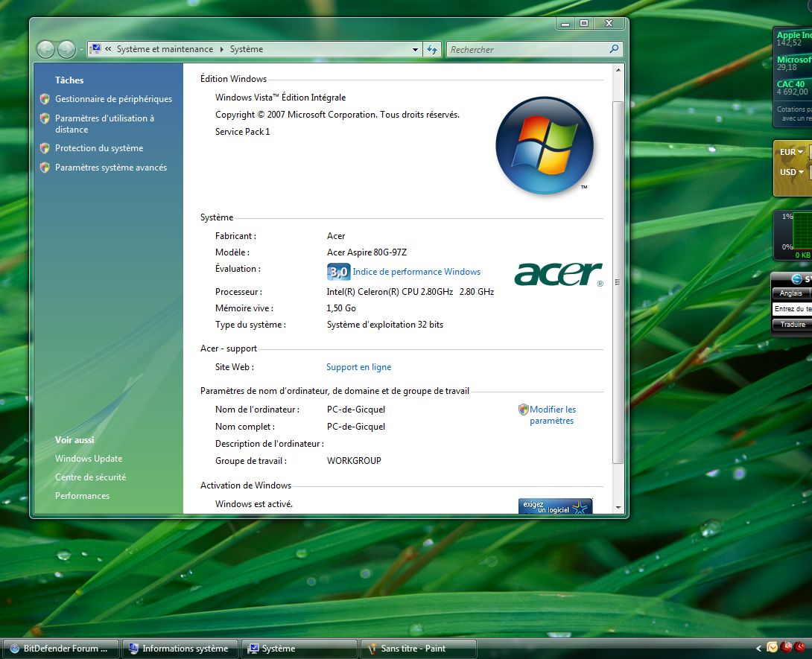Open Gestionnaire de périphériques
The image size is (812, 659).
click(113, 99)
